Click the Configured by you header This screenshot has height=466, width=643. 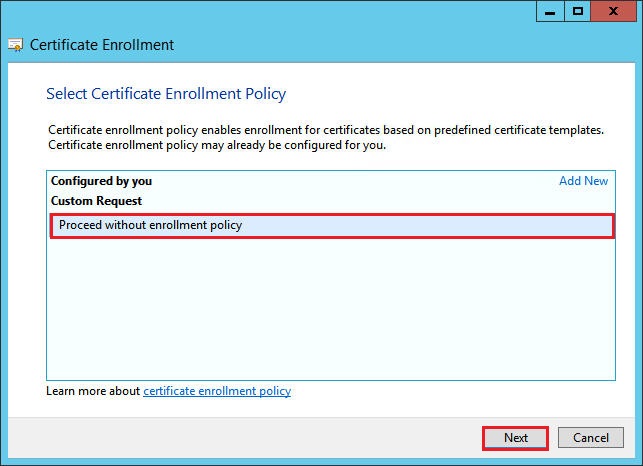point(101,181)
